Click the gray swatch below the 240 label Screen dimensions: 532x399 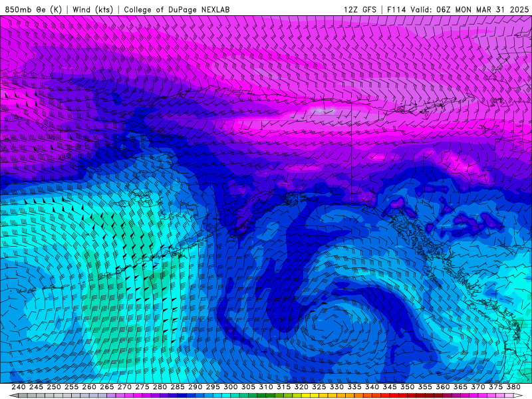(x=23, y=396)
